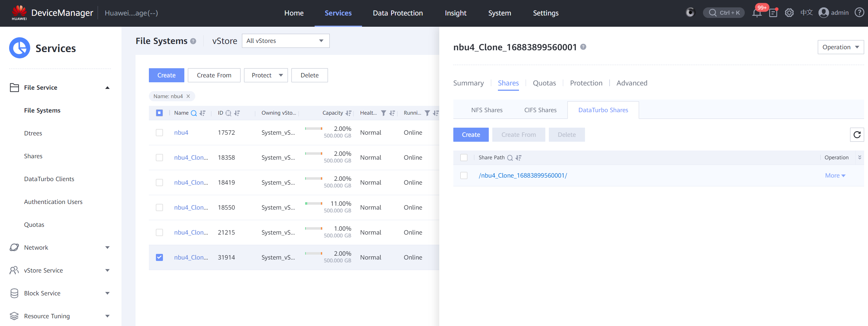Expand the Operation dropdown menu

840,47
